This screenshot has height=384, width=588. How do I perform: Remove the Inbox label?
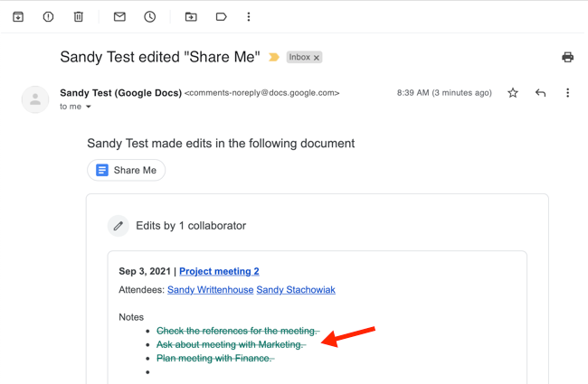pyautogui.click(x=317, y=58)
